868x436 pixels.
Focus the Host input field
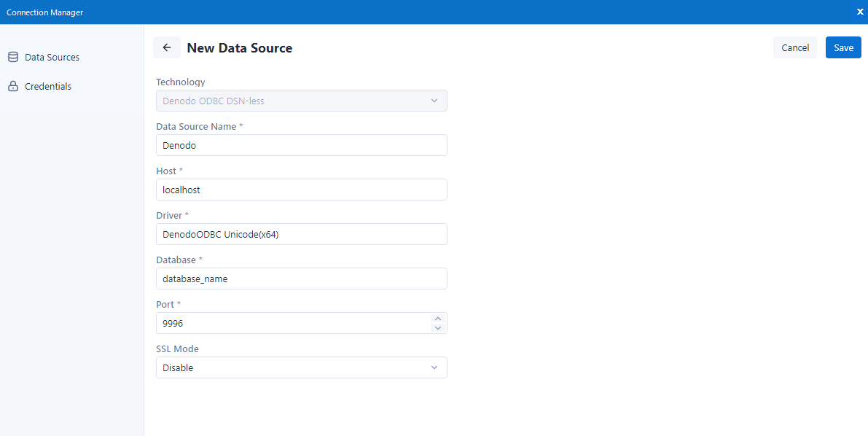click(x=302, y=190)
